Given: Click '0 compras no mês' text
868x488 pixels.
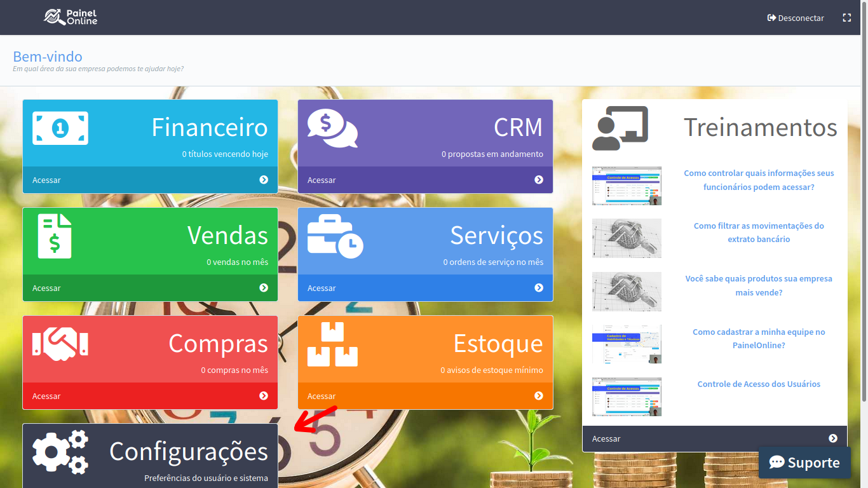Looking at the screenshot, I should click(x=234, y=370).
